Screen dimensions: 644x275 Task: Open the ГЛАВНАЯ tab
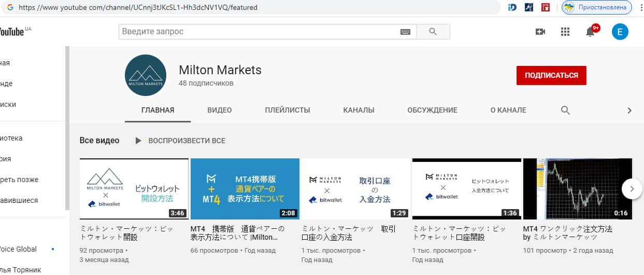158,110
